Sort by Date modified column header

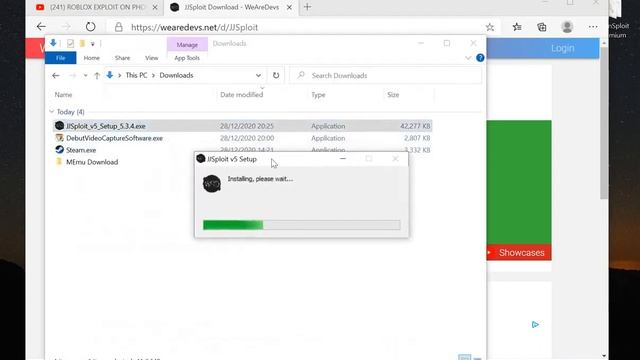pyautogui.click(x=241, y=95)
